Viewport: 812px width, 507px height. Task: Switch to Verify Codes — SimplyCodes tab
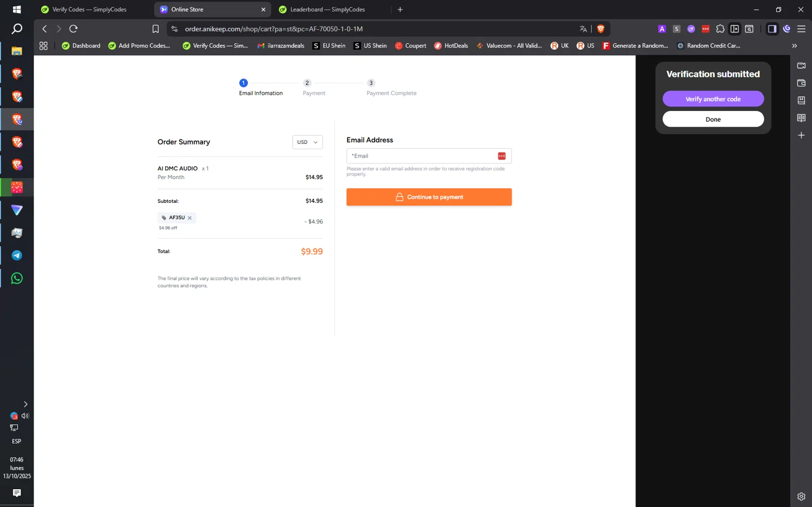click(x=89, y=9)
